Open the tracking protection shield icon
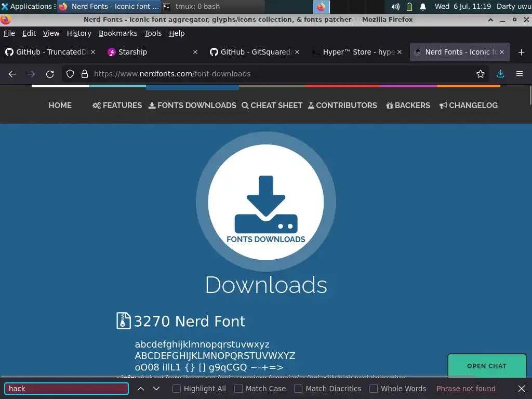The height and width of the screenshot is (399, 532). pyautogui.click(x=70, y=74)
